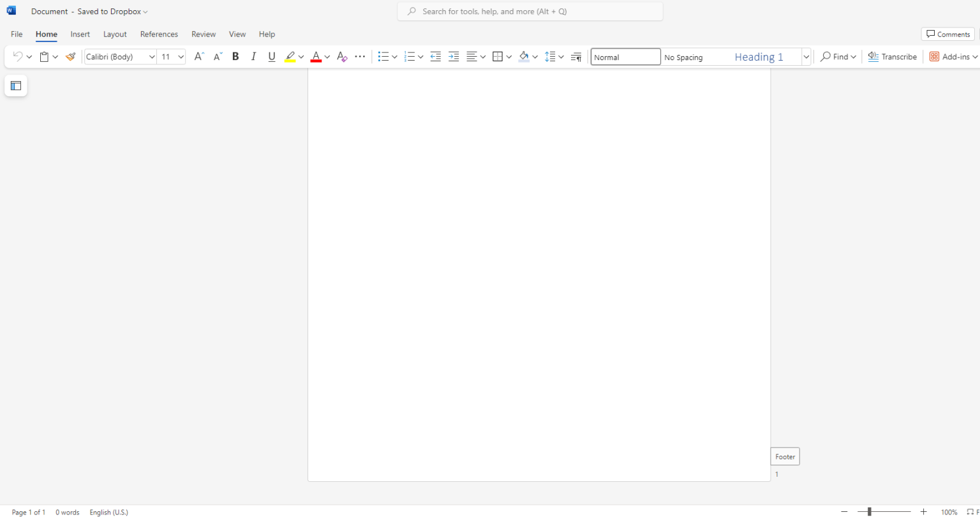Click the document title Saved to Dropbox
Screen dimensions: 980x517
89,11
